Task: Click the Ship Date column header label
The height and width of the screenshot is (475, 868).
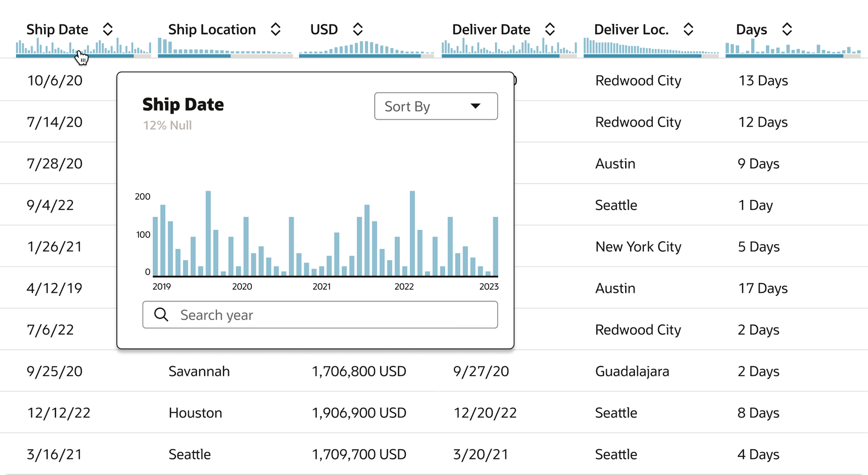Action: [x=57, y=30]
